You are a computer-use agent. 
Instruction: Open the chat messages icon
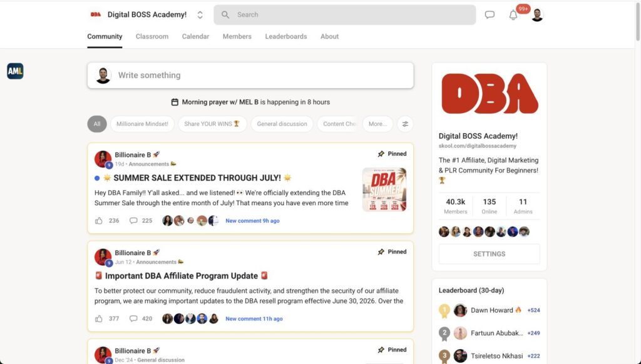(490, 15)
